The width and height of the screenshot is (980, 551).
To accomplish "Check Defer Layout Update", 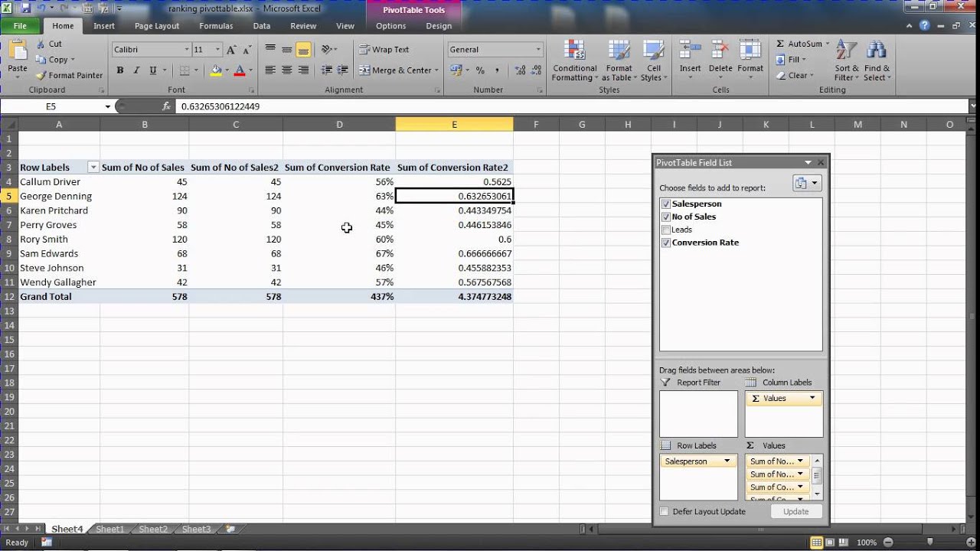I will (663, 511).
